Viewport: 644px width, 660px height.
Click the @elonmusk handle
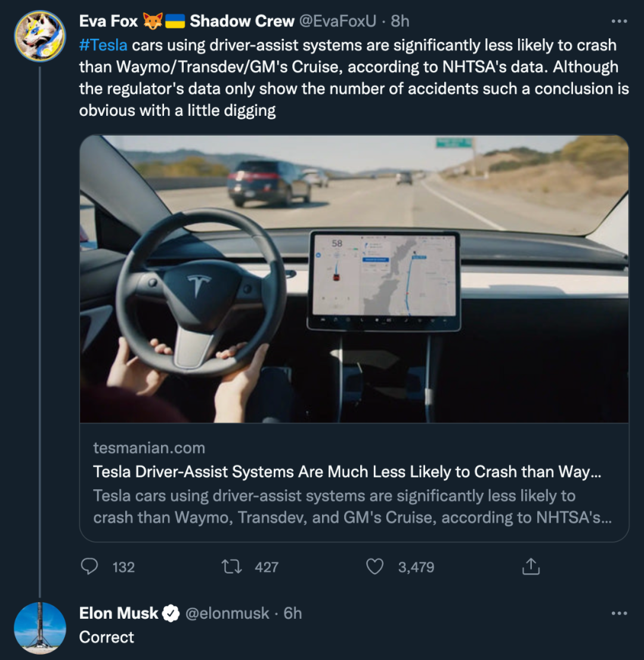[x=227, y=613]
